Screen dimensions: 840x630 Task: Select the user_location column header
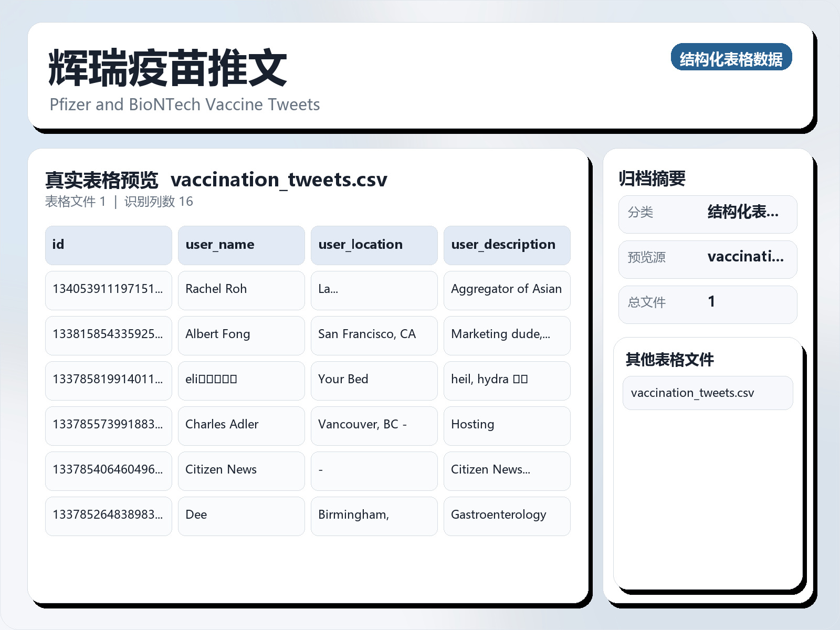pyautogui.click(x=374, y=245)
